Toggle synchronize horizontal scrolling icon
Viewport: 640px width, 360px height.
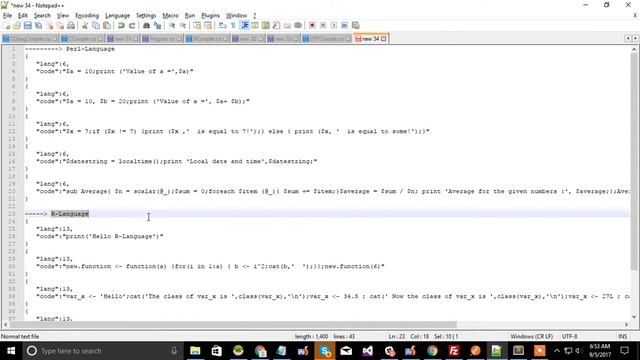(208, 26)
